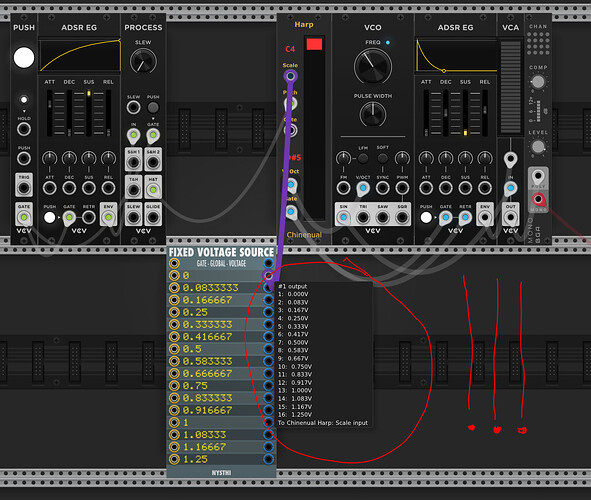
Task: Click the GLIDE output jack on PROCESS
Action: coord(153,217)
